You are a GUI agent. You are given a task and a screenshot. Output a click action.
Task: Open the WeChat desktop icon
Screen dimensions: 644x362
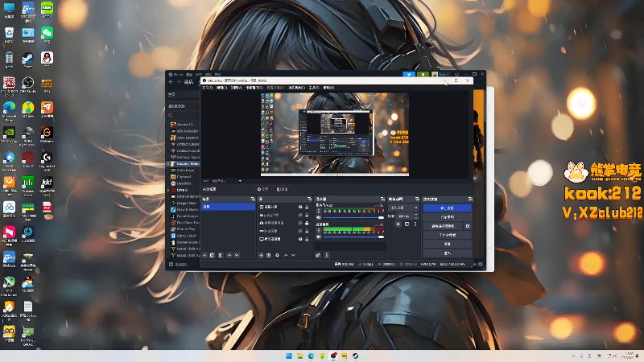click(x=47, y=35)
